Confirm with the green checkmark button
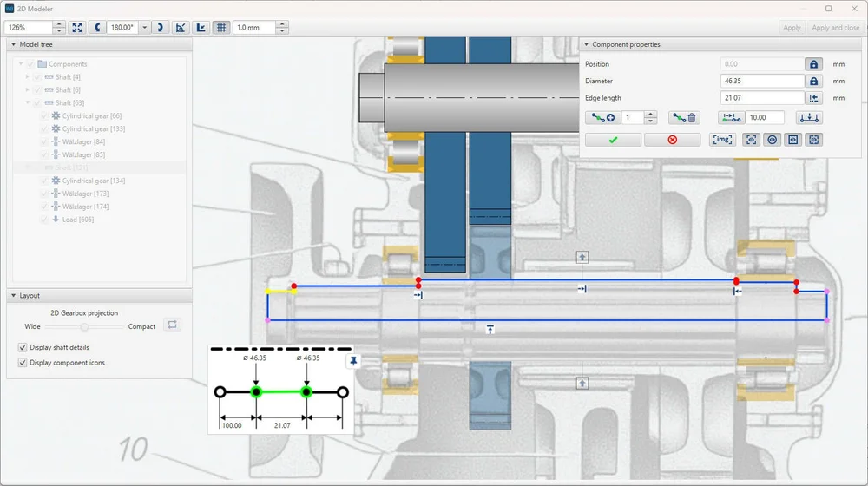Viewport: 868px width, 486px height. pyautogui.click(x=613, y=140)
